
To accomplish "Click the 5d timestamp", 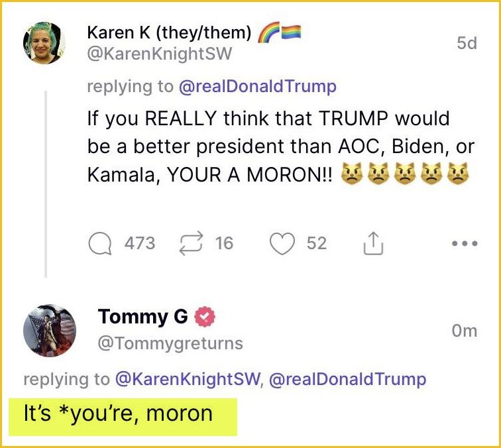I will (467, 43).
